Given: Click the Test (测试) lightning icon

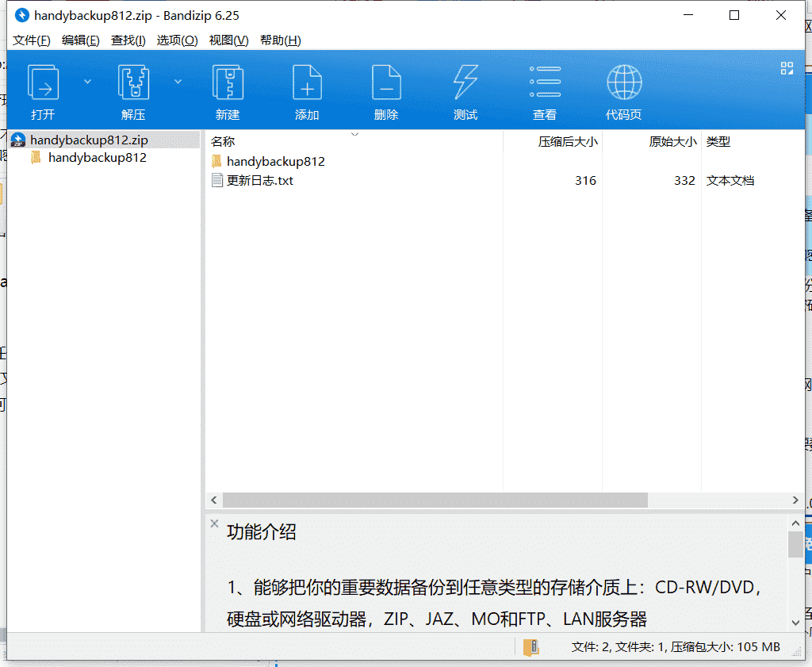Looking at the screenshot, I should click(465, 82).
